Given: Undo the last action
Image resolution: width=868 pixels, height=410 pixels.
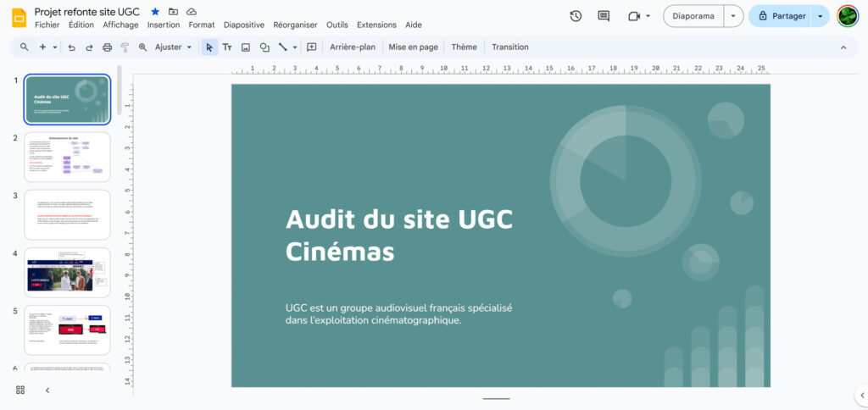Looking at the screenshot, I should tap(71, 47).
